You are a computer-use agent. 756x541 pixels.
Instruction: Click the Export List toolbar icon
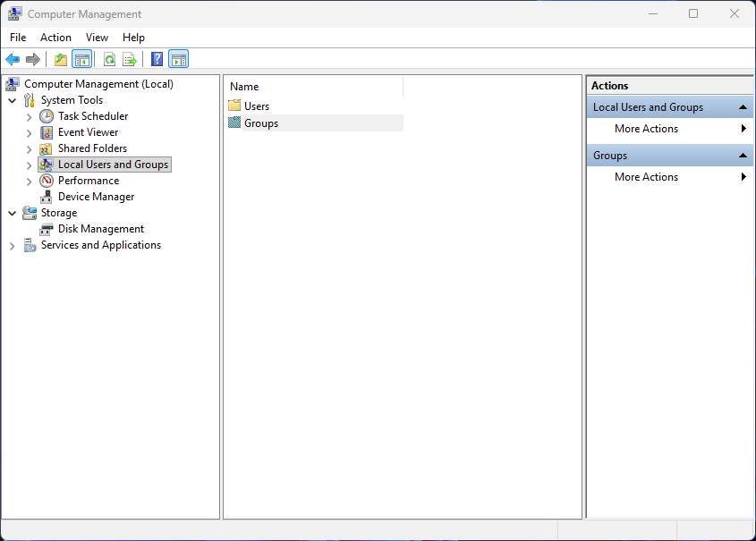coord(130,60)
